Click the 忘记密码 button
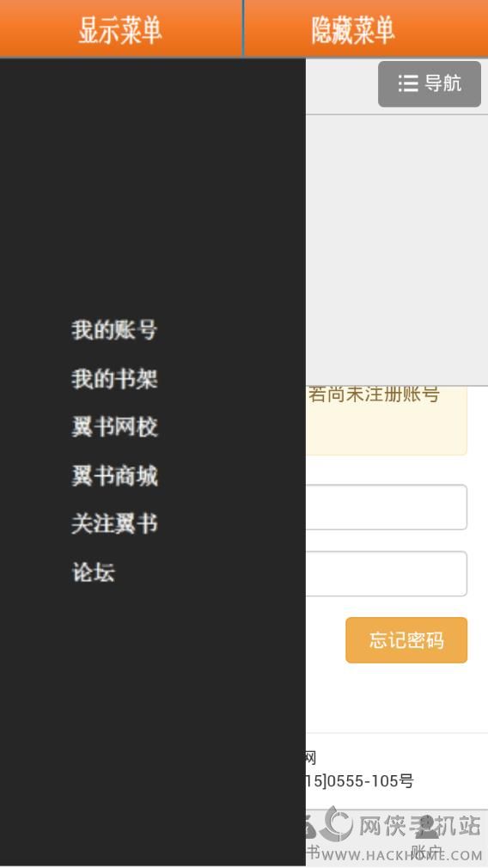 (406, 640)
